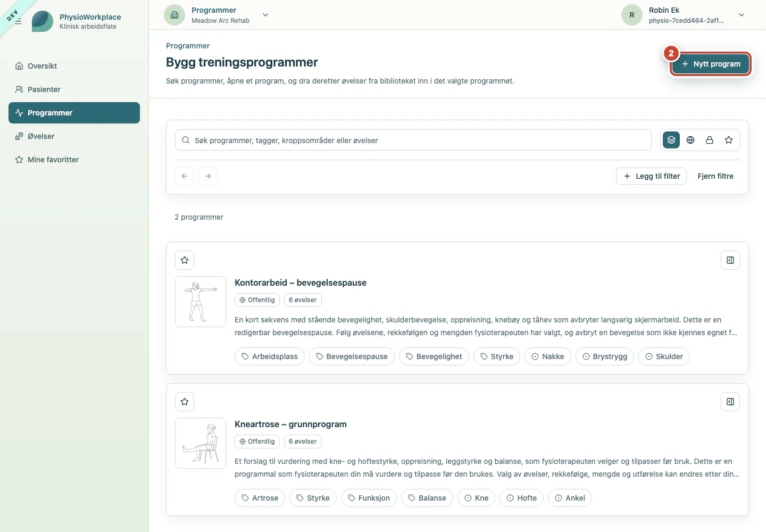Toggle the favorites-only star filter

[x=729, y=140]
